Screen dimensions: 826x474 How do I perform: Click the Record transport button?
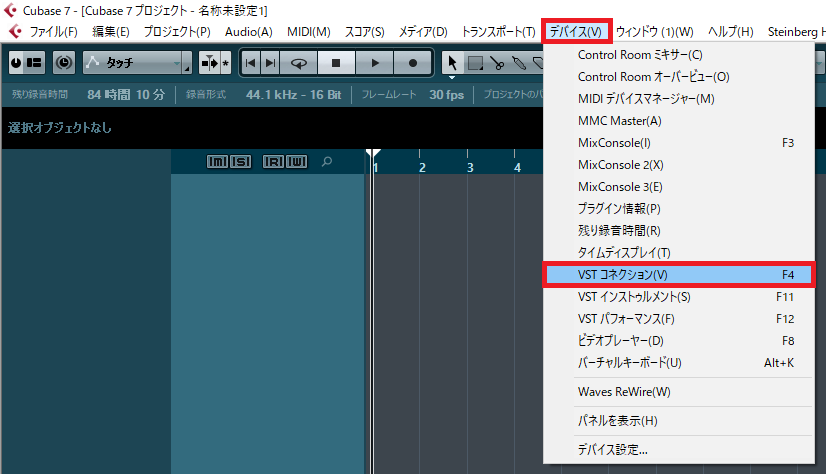(413, 63)
